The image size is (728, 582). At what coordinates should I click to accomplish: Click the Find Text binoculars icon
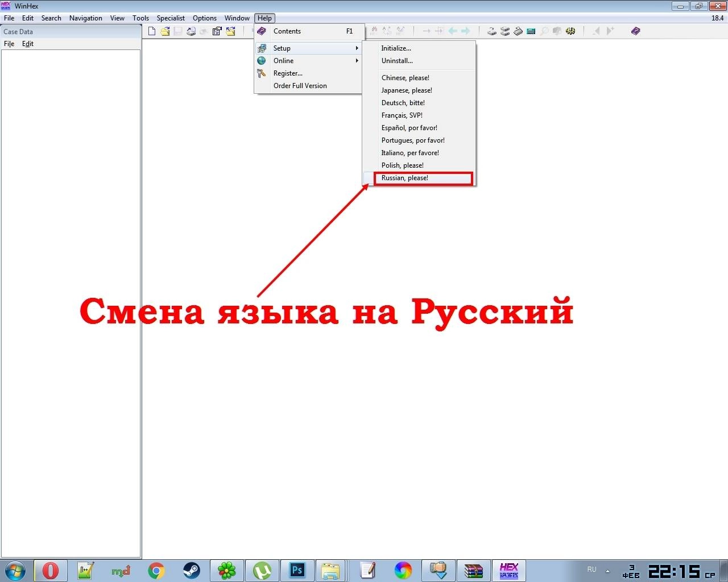(374, 31)
